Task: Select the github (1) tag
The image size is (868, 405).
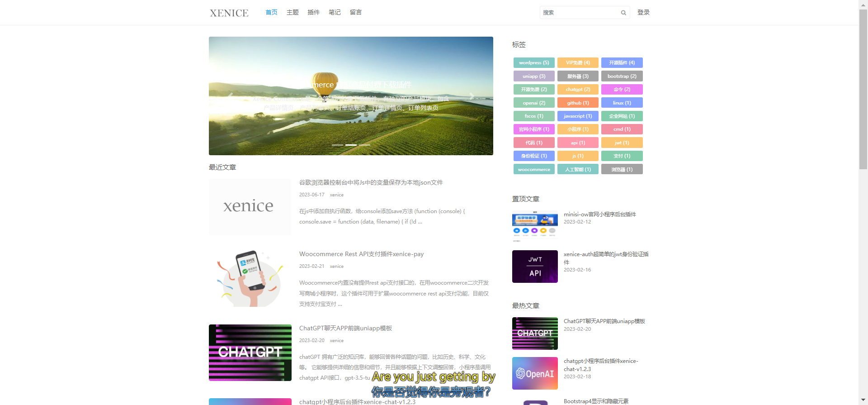Action: coord(578,103)
